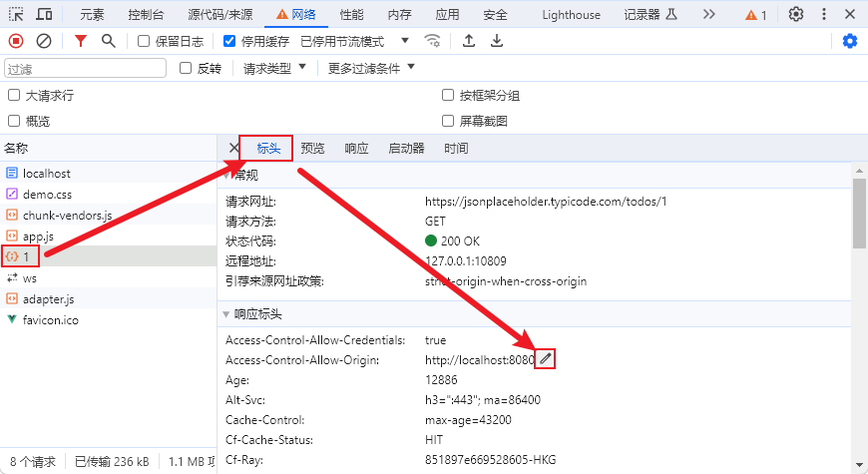Click the ws websocket icon
The height and width of the screenshot is (474, 868).
coord(12,277)
